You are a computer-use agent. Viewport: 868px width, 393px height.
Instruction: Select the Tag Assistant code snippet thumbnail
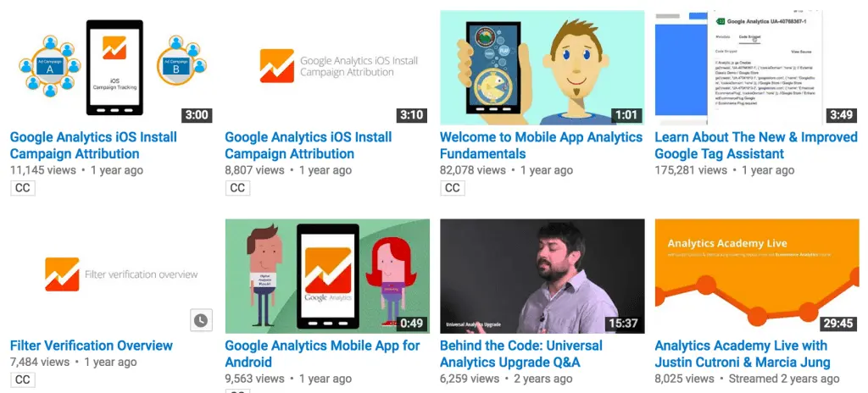coord(757,68)
